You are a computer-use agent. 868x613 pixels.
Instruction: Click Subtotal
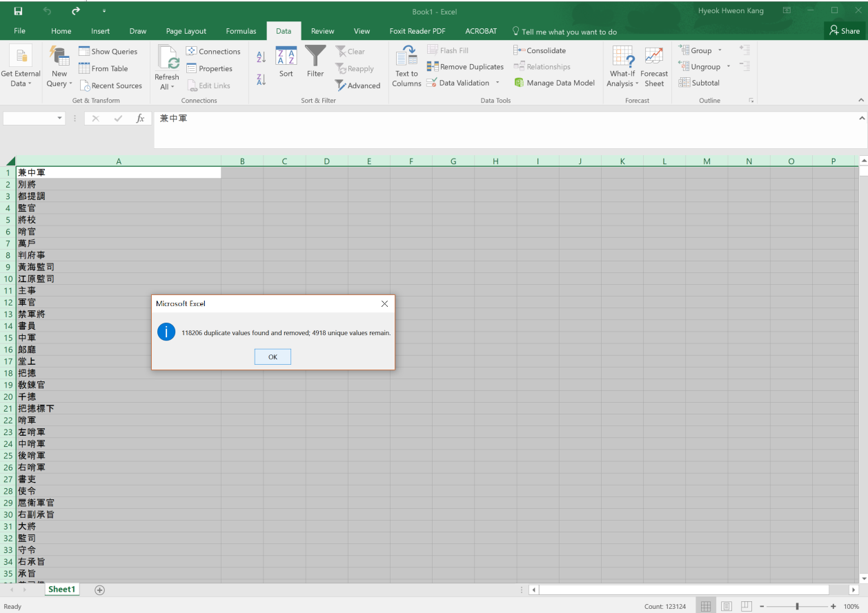pyautogui.click(x=699, y=83)
